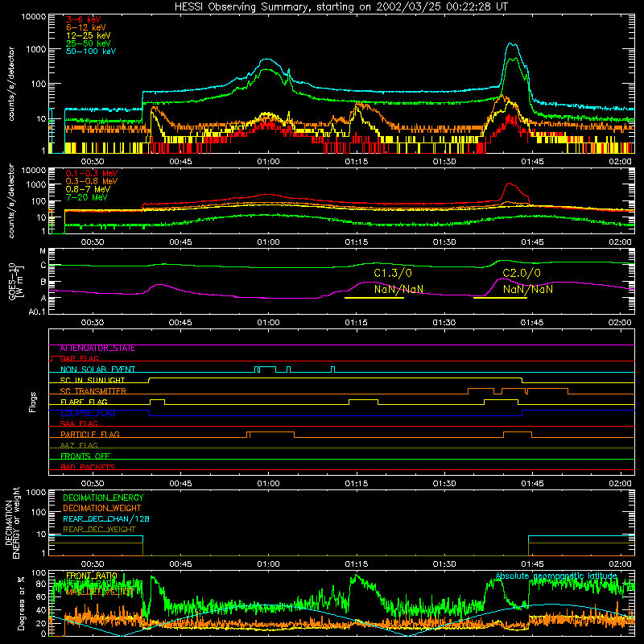Click the Degrees or % axis label
Viewport: 644px width, 644px height.
(x=22, y=603)
